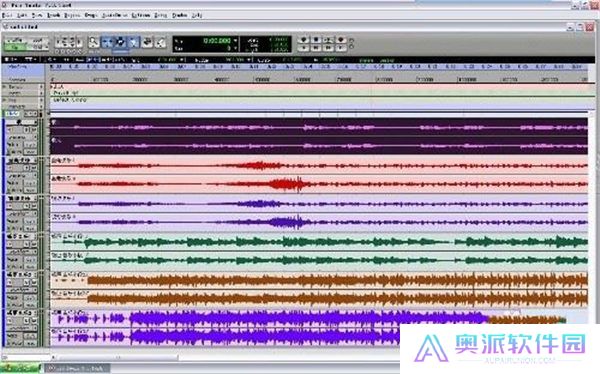Select the Trimmer tool
Viewport: 600px width, 374px height.
click(107, 42)
